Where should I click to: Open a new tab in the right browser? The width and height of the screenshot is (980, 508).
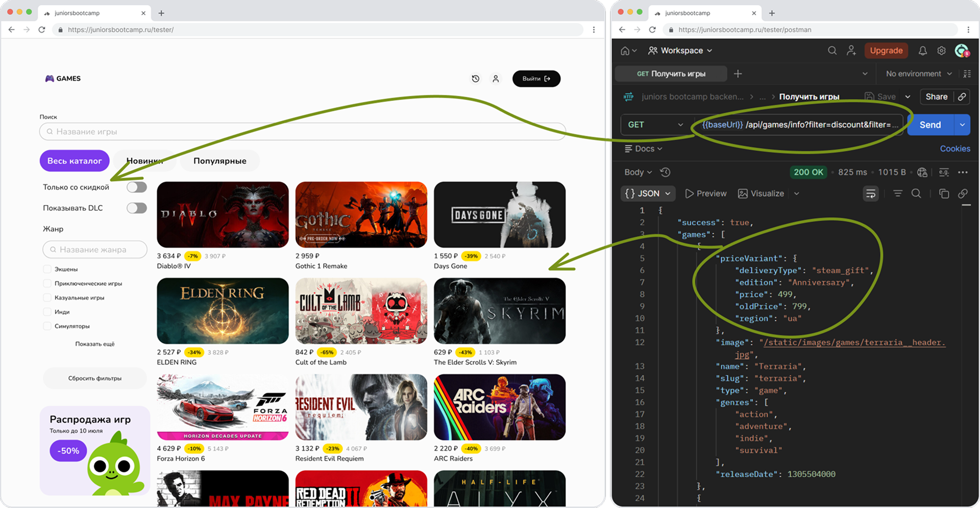(x=772, y=13)
